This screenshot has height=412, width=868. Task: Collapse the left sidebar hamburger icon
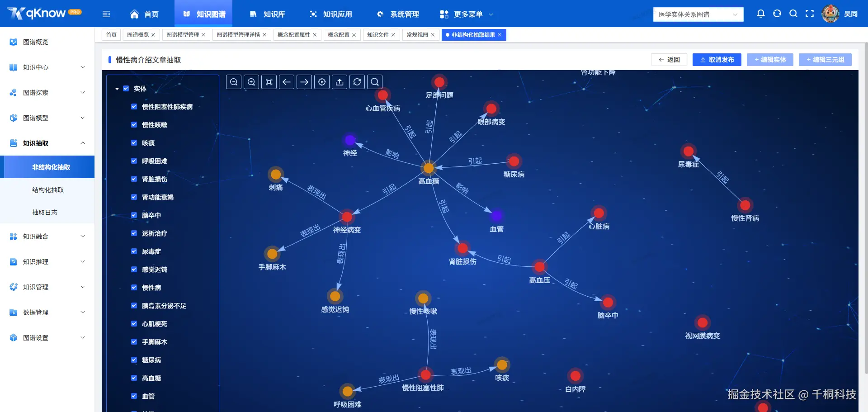[x=106, y=14]
